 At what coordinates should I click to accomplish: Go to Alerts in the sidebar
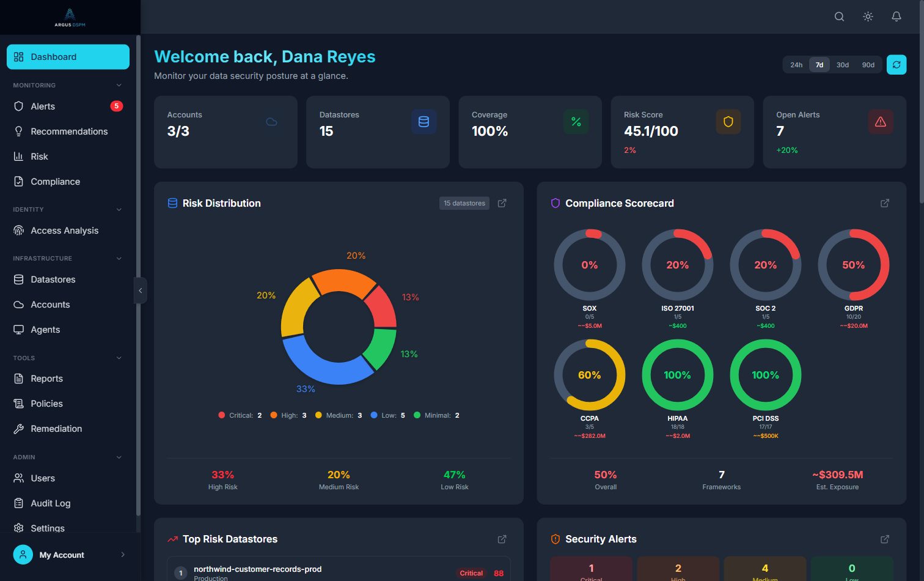click(x=68, y=106)
